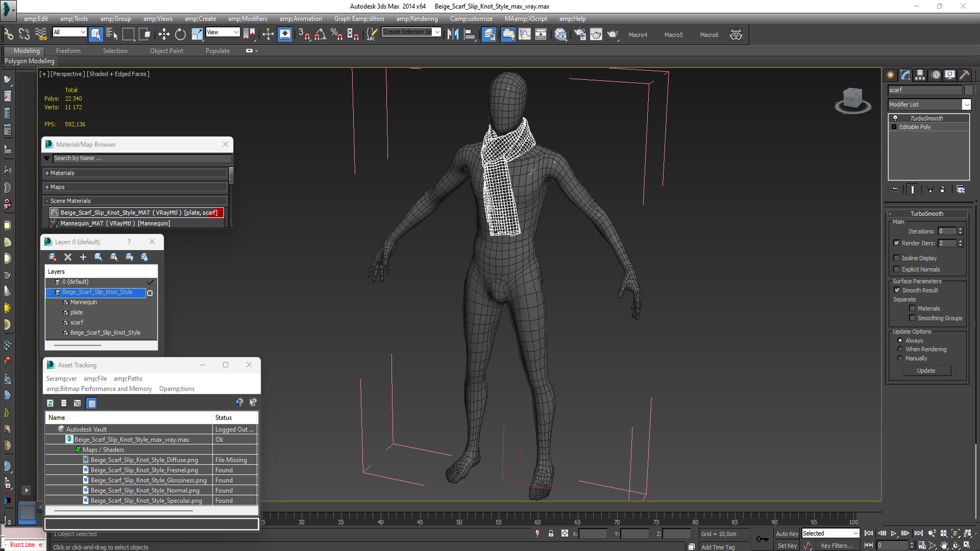Image resolution: width=980 pixels, height=551 pixels.
Task: Enable the Isoline Display checkbox
Action: click(x=897, y=258)
